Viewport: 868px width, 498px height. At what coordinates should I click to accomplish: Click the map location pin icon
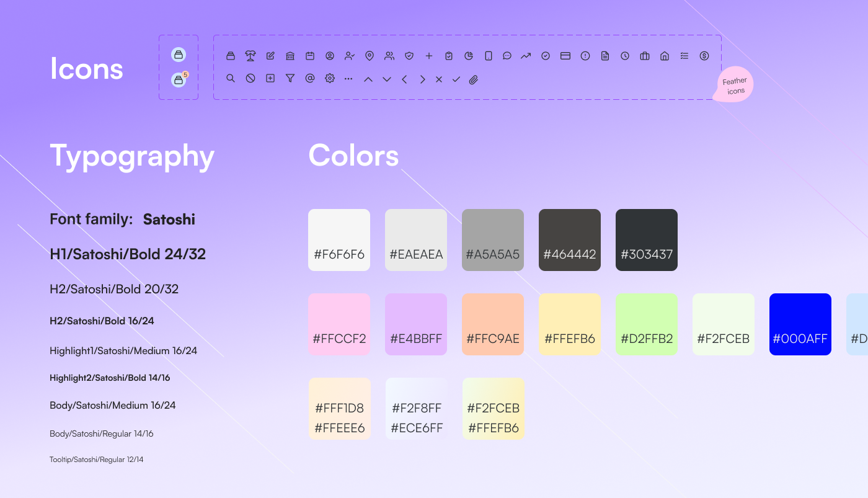pyautogui.click(x=370, y=56)
